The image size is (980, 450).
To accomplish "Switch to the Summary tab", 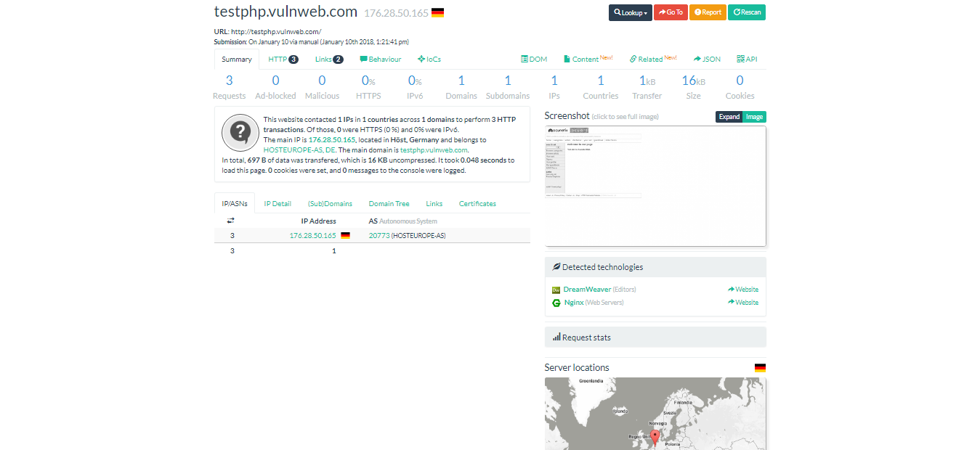I will tap(237, 60).
